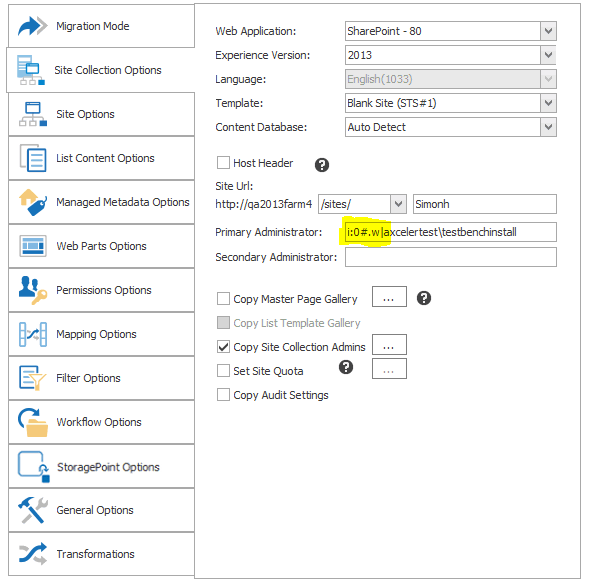The height and width of the screenshot is (587, 593).
Task: Uncheck Copy Site Collection Admins
Action: 223,346
